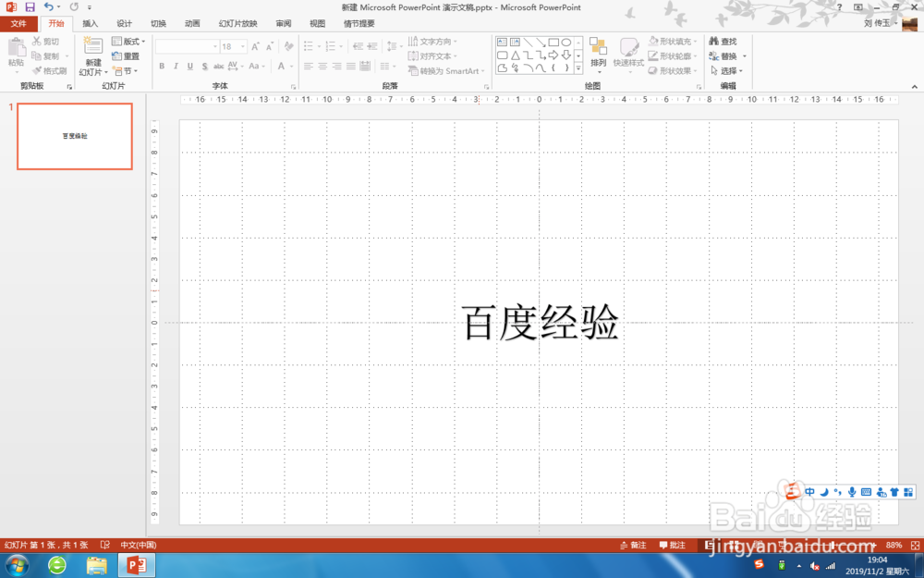Switch to the 切换 (Transitions) tab
Image resolution: width=924 pixels, height=578 pixels.
point(158,24)
